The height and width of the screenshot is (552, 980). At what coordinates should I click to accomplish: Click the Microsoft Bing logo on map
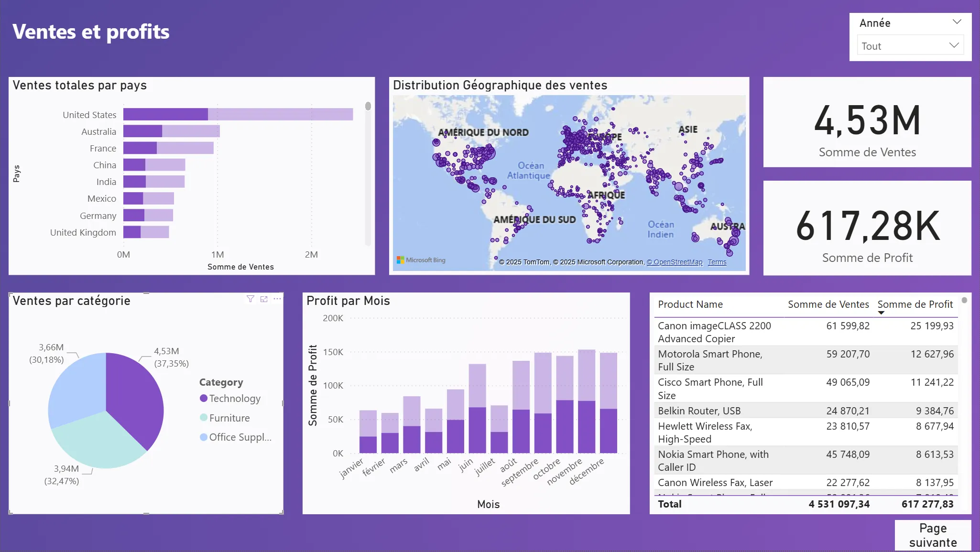tap(421, 260)
